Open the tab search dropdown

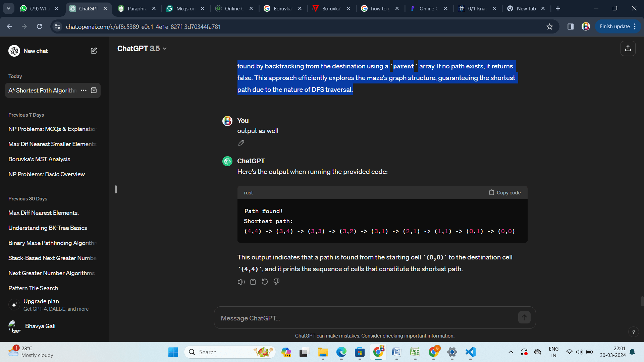pos(8,8)
